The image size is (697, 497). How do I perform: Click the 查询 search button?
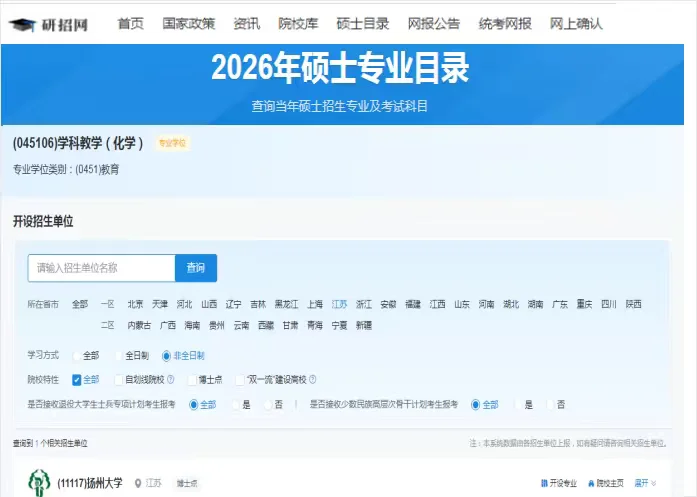point(196,268)
